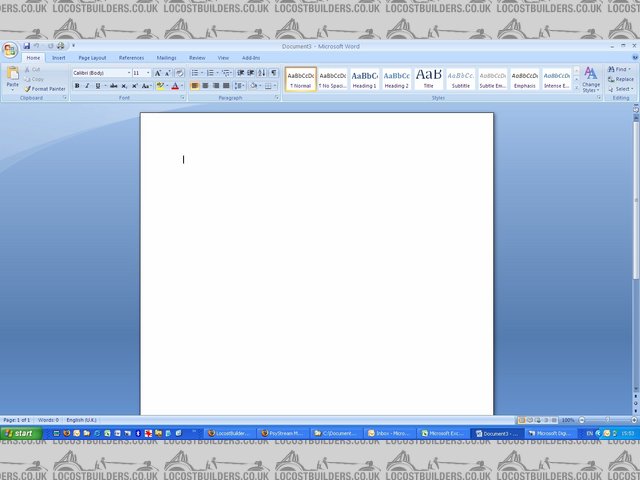Image resolution: width=640 pixels, height=480 pixels.
Task: Switch to the Insert tab
Action: click(59, 58)
